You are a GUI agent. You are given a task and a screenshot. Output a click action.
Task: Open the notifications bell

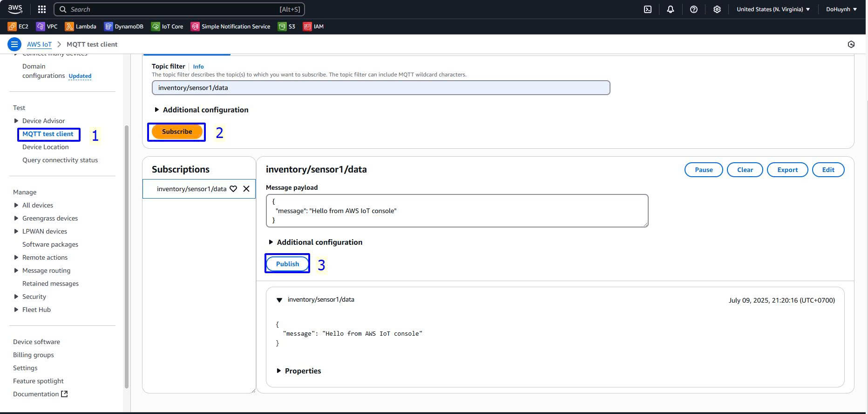point(671,9)
